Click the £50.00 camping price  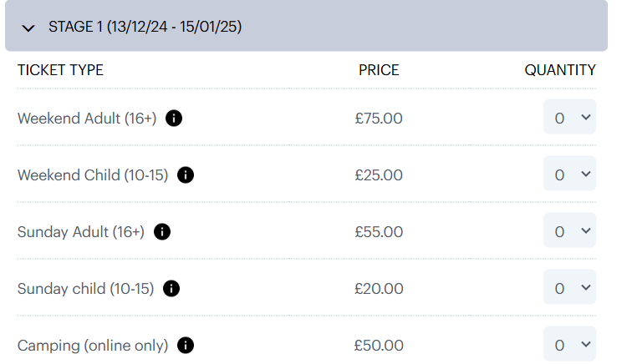click(379, 346)
